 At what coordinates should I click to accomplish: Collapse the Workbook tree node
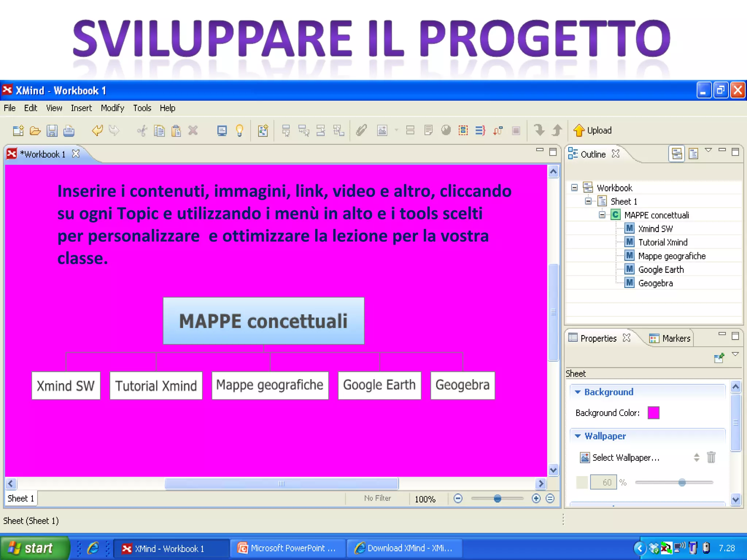574,188
